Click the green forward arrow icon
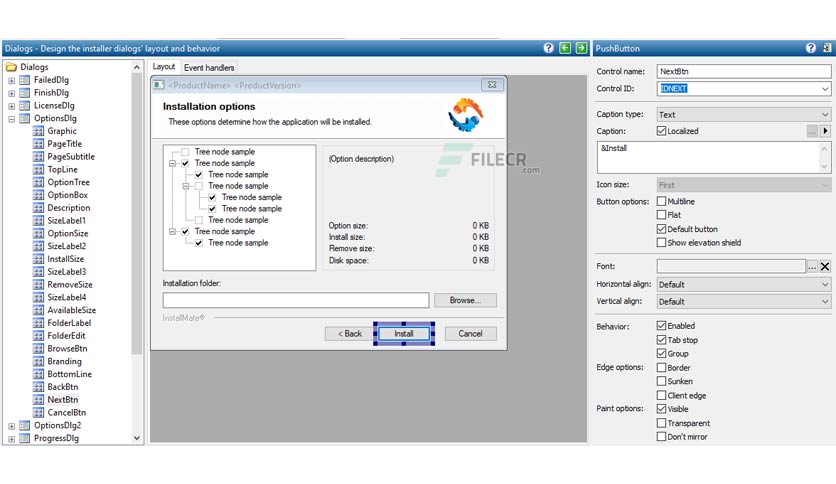This screenshot has width=836, height=484. pyautogui.click(x=581, y=48)
